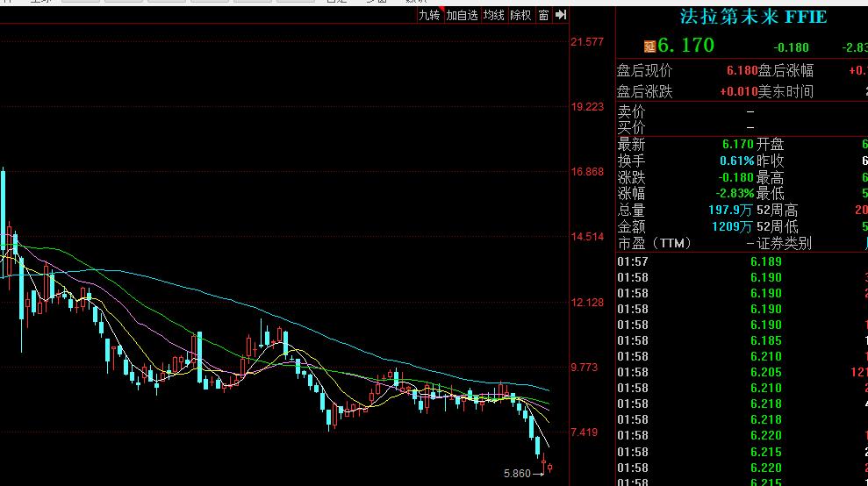Click the orange 延 delayed-quote badge
The height and width of the screenshot is (486, 868).
pos(649,46)
